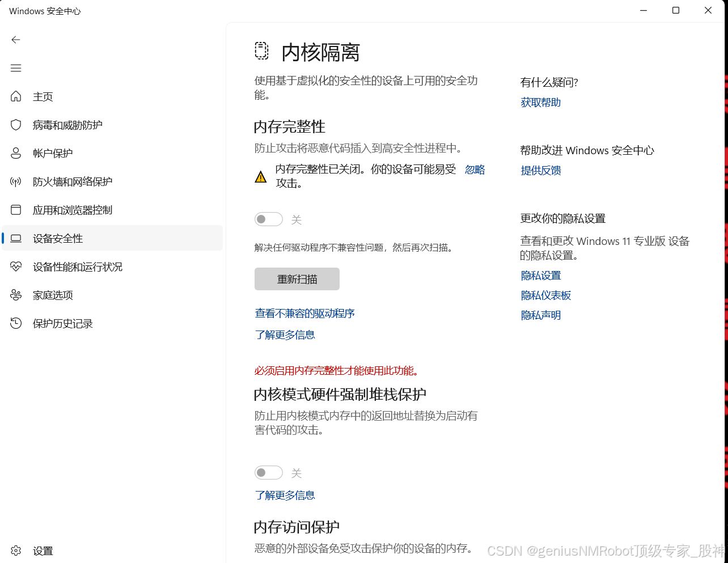Click the 内存完整性 heading
Image resolution: width=728 pixels, height=563 pixels.
point(290,126)
